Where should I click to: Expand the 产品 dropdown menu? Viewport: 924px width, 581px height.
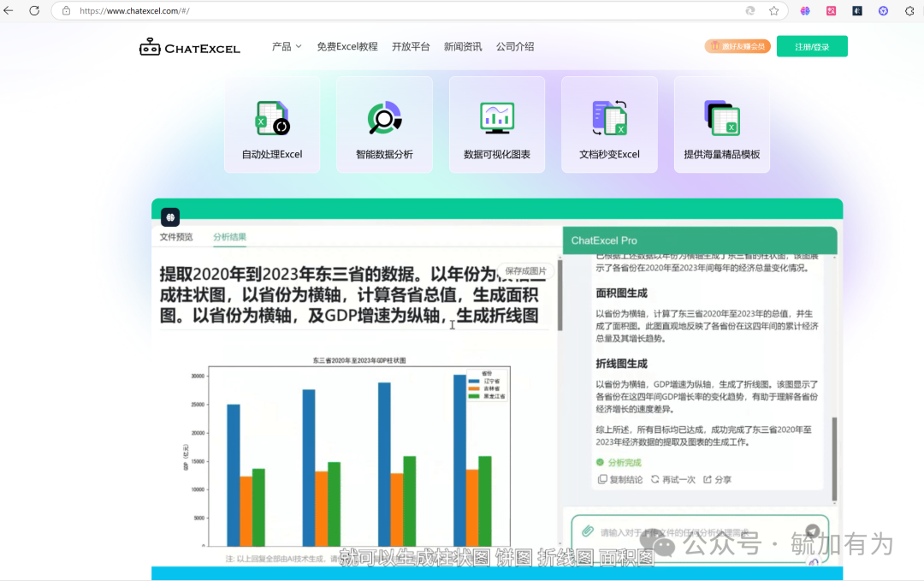(x=287, y=46)
